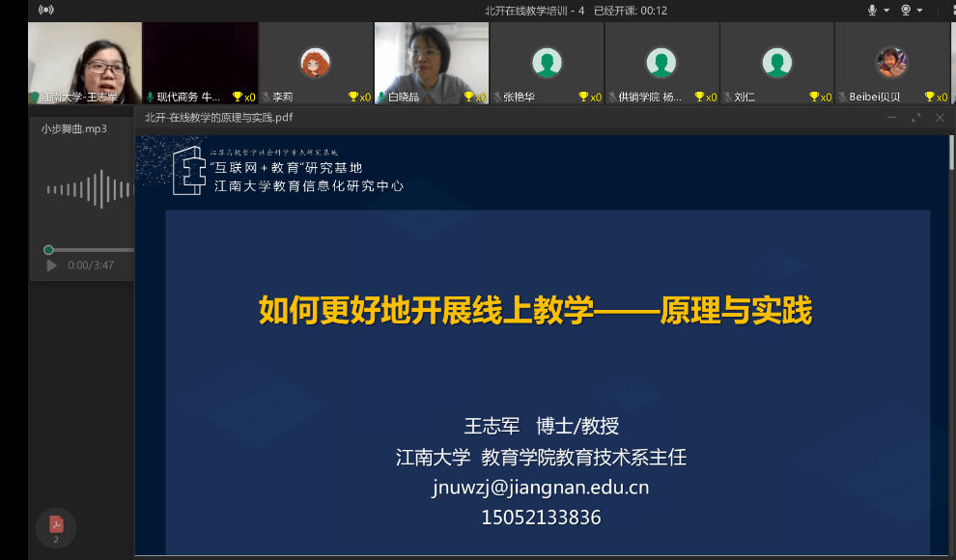The width and height of the screenshot is (956, 560).
Task: Click the camera icon in title bar
Action: (906, 11)
